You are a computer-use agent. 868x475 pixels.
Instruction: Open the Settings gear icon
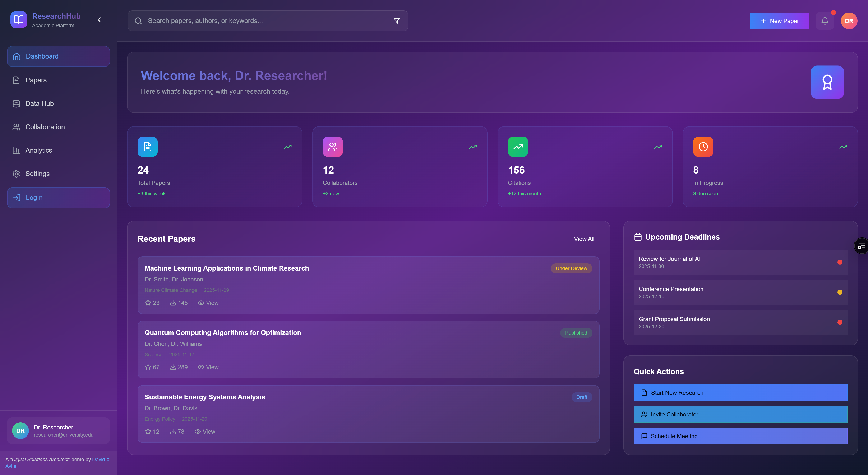pyautogui.click(x=17, y=174)
